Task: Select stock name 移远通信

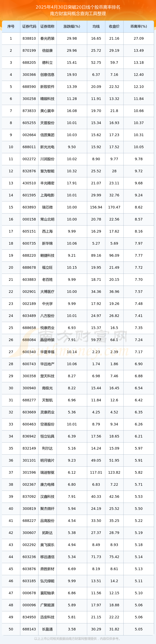Action: coord(47,557)
